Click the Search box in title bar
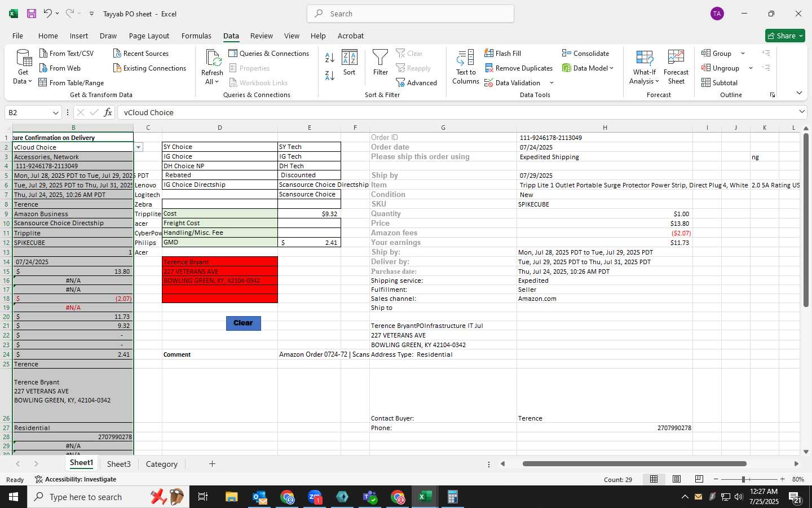This screenshot has height=508, width=812. (x=411, y=14)
